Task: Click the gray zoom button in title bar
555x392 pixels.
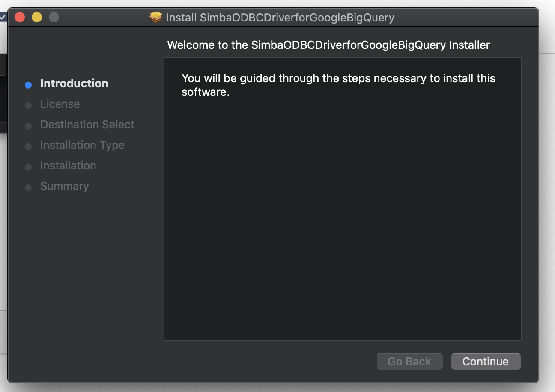Action: coord(54,18)
